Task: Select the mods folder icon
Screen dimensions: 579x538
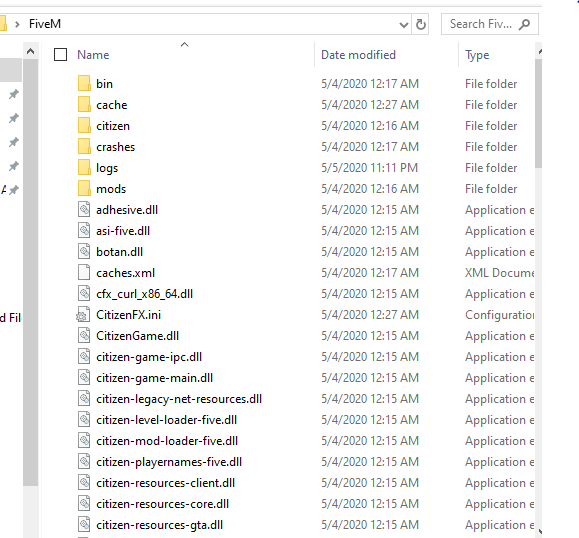Action: [x=84, y=188]
